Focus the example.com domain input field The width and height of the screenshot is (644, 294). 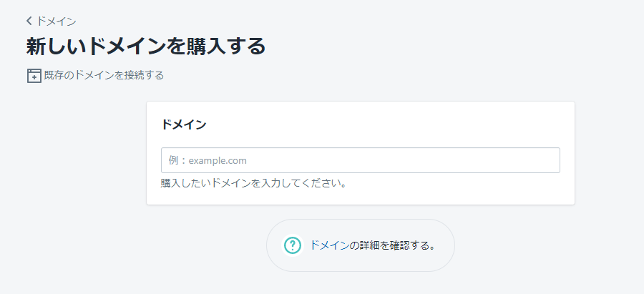pos(361,160)
